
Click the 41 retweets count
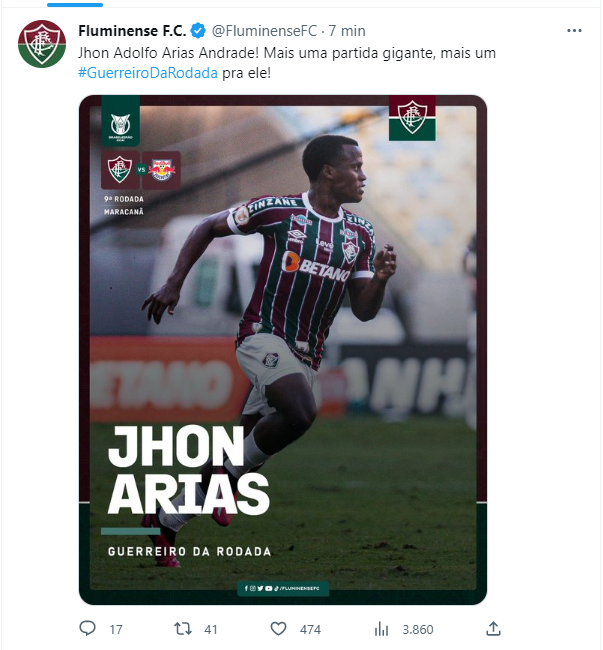pyautogui.click(x=211, y=630)
